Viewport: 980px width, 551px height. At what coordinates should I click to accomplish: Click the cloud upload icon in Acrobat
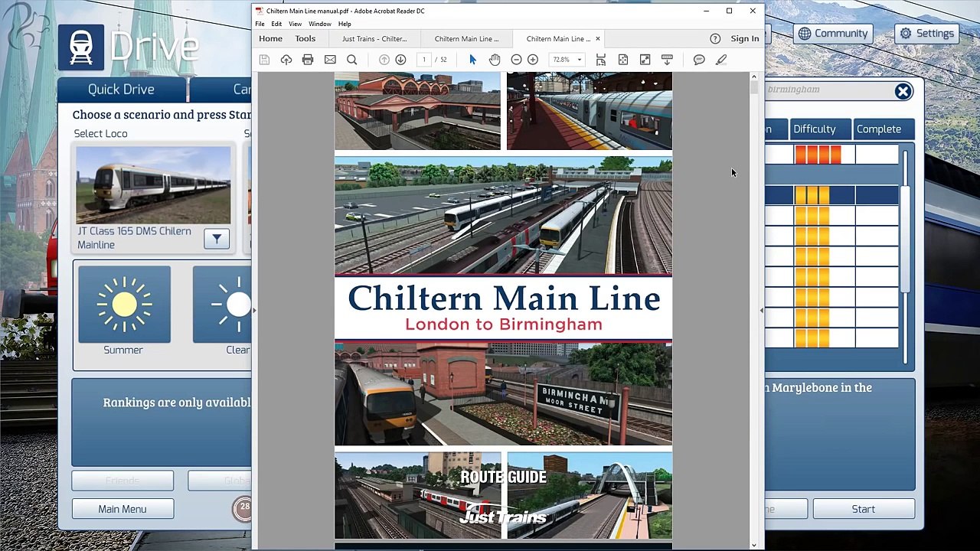[x=286, y=60]
